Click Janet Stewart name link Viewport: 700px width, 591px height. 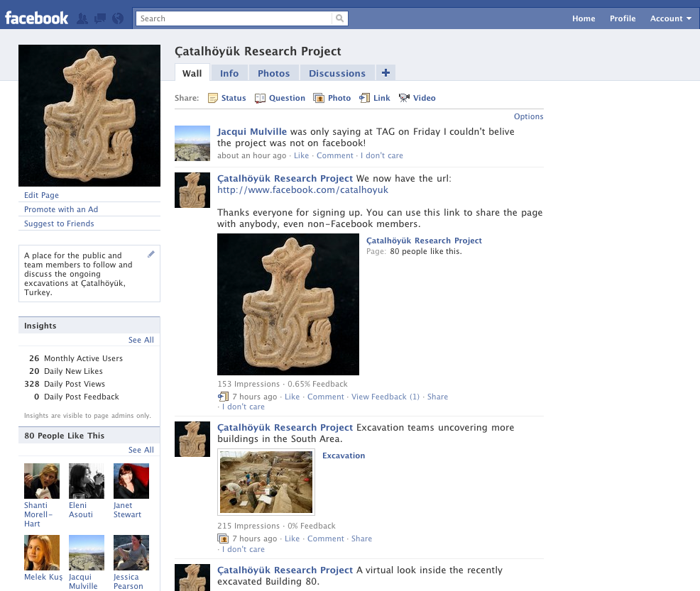coord(127,510)
